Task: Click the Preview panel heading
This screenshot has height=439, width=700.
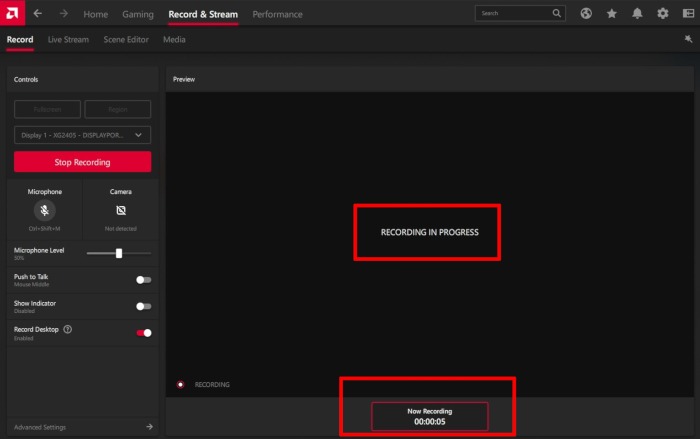Action: click(184, 79)
